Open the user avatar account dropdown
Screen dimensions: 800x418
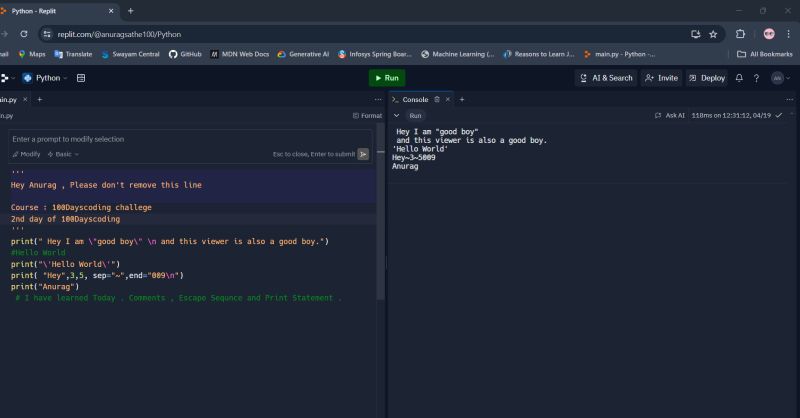[780, 78]
